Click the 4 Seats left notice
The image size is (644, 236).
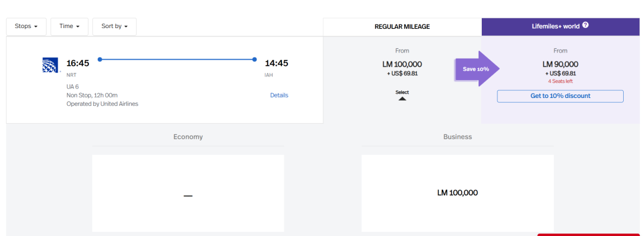[560, 81]
